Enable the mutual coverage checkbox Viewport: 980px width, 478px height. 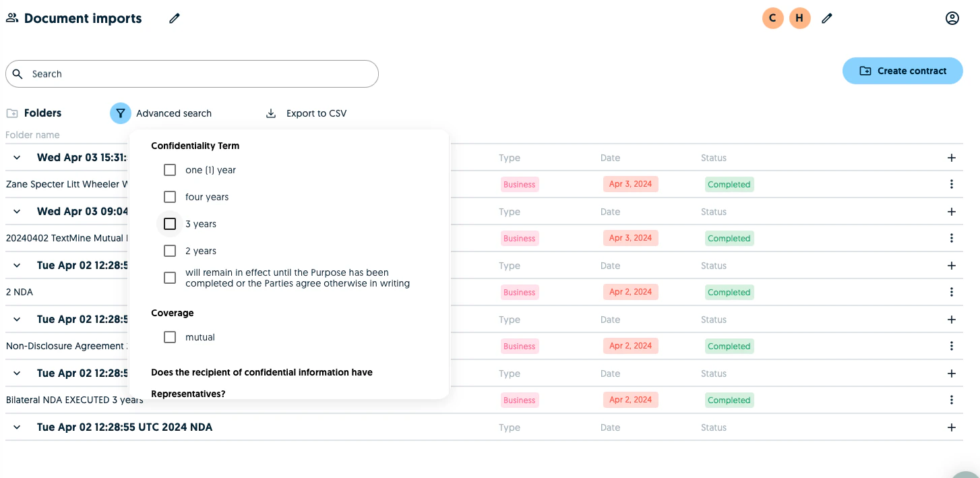click(x=170, y=337)
